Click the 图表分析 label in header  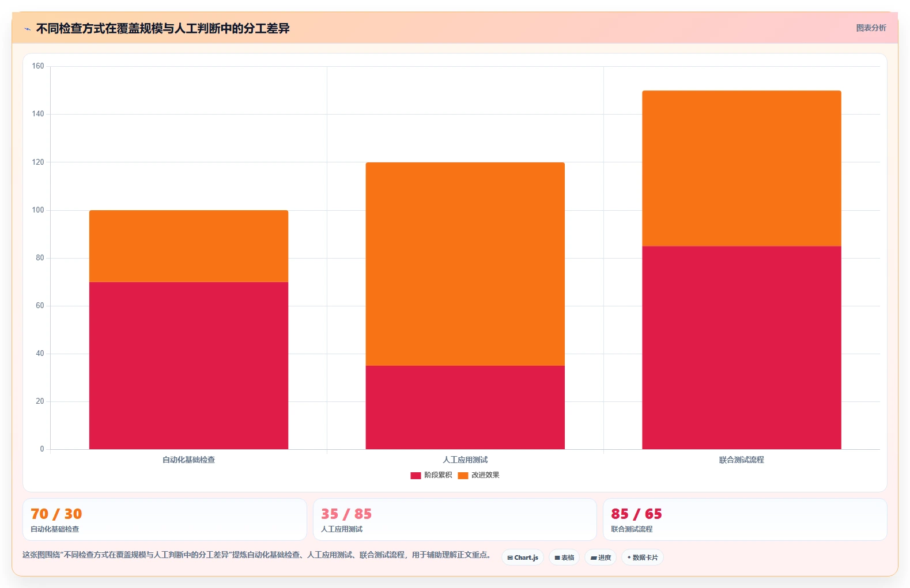coord(871,28)
